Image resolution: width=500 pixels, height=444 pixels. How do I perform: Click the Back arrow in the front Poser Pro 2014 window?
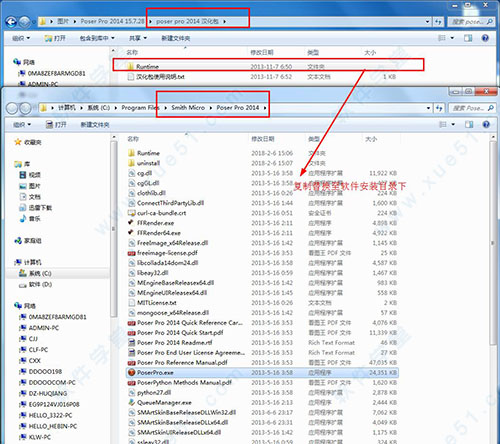coord(12,108)
